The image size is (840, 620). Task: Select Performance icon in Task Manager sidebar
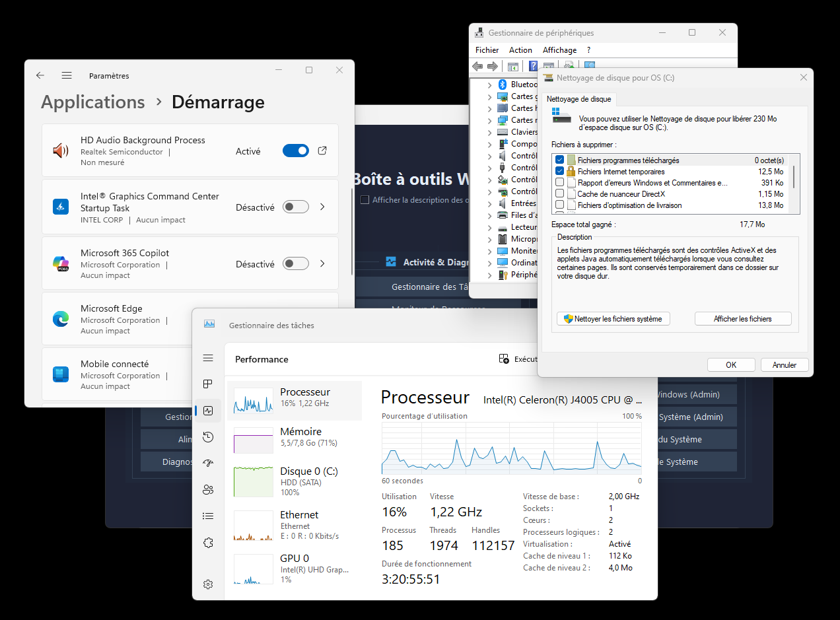pos(208,411)
